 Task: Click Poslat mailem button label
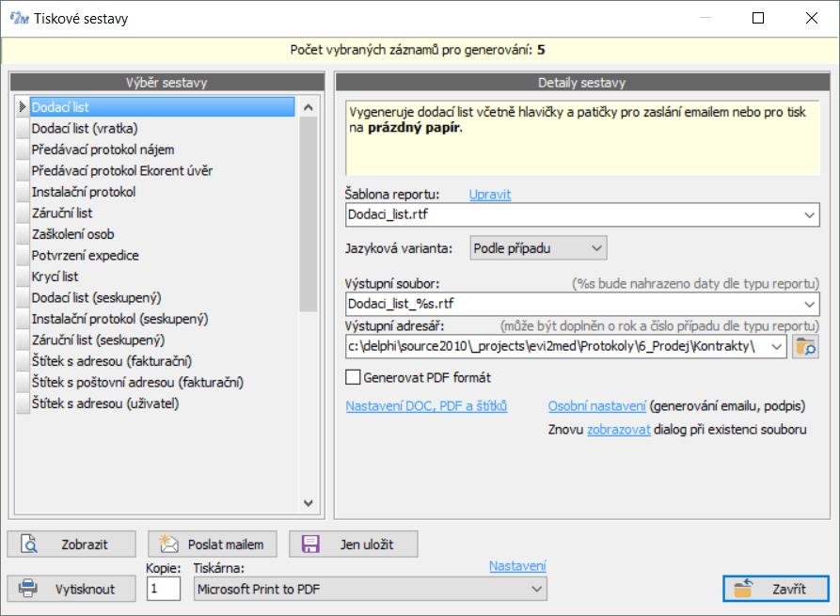[226, 545]
